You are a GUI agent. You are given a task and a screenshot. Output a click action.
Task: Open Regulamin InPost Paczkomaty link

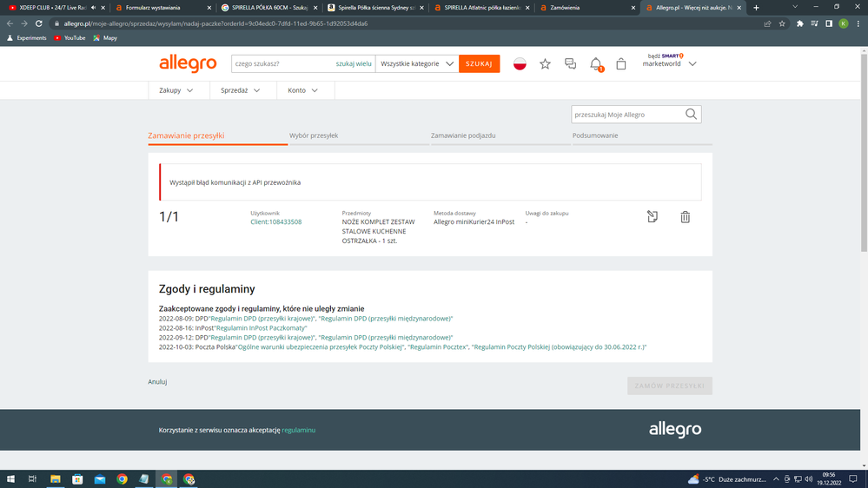(x=260, y=328)
